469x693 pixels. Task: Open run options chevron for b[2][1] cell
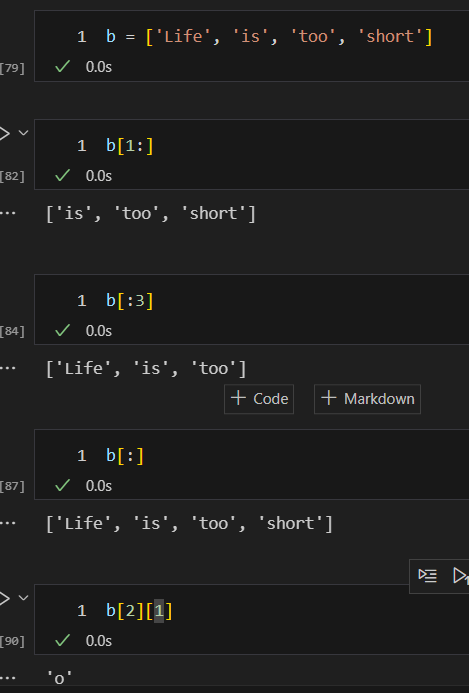click(x=23, y=598)
